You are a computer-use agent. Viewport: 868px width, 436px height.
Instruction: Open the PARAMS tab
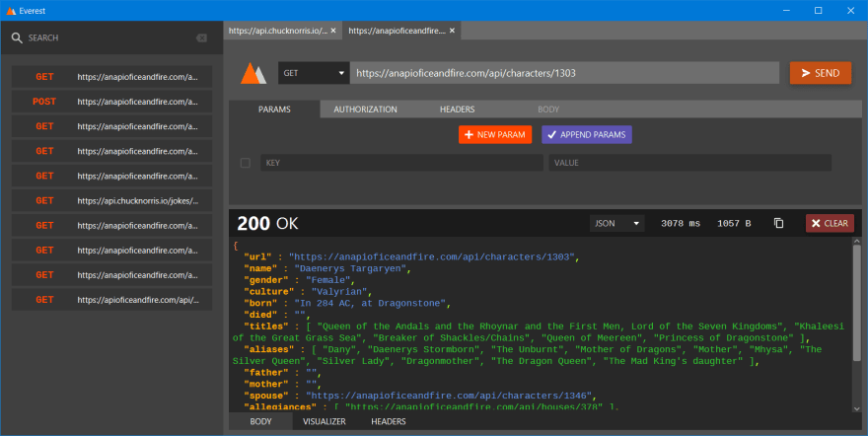[x=274, y=109]
